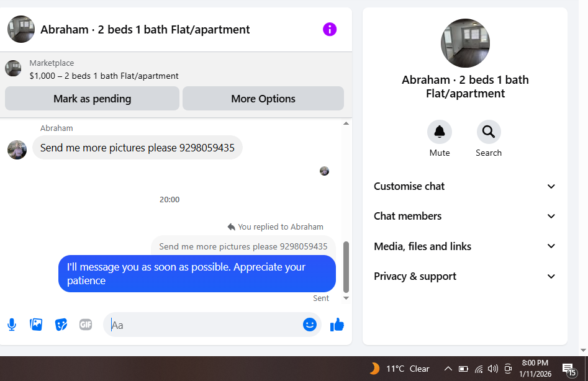Attach a file with the photo icon

[36, 325]
